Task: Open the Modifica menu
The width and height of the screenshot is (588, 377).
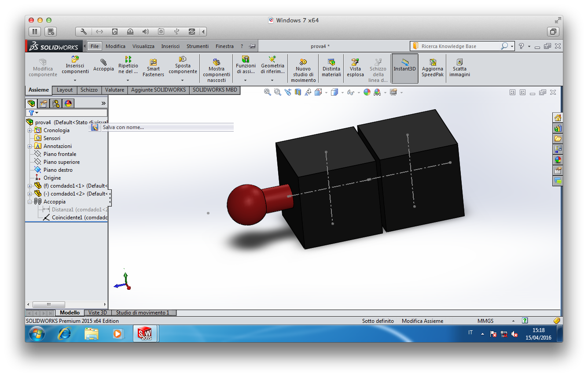Action: coord(115,46)
